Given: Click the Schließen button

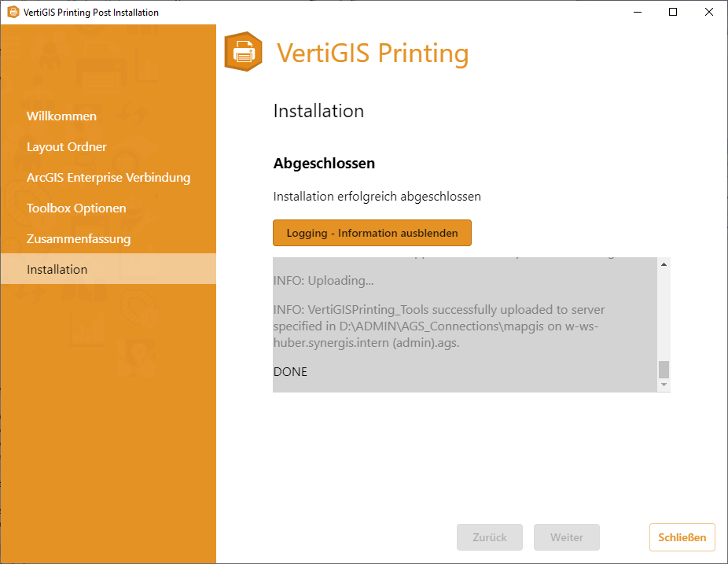Looking at the screenshot, I should (682, 537).
